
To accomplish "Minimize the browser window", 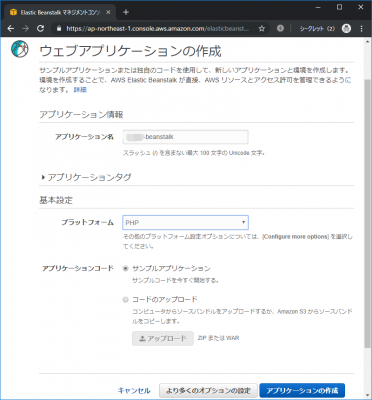I will 318,7.
